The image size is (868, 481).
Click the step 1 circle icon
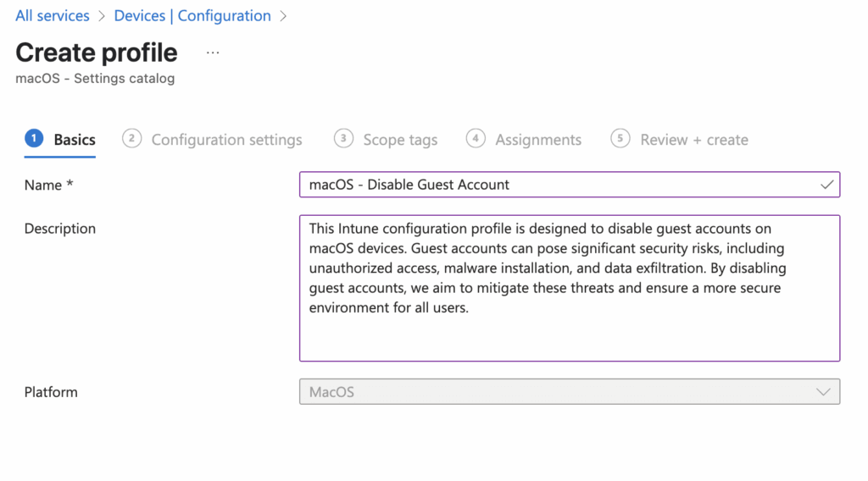point(34,139)
